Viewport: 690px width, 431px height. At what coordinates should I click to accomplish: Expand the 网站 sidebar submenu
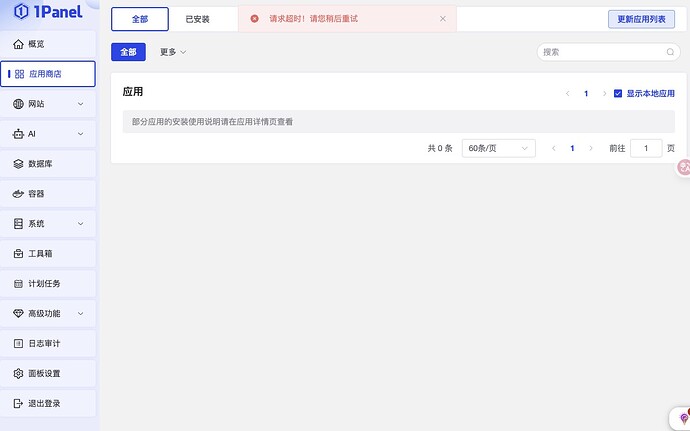point(80,104)
